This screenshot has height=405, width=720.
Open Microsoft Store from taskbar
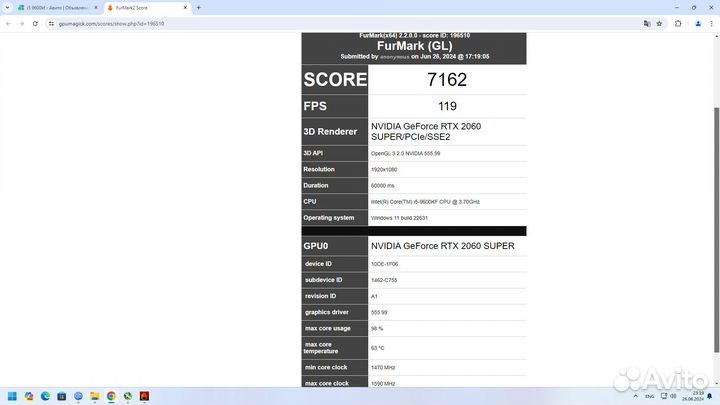(62, 396)
